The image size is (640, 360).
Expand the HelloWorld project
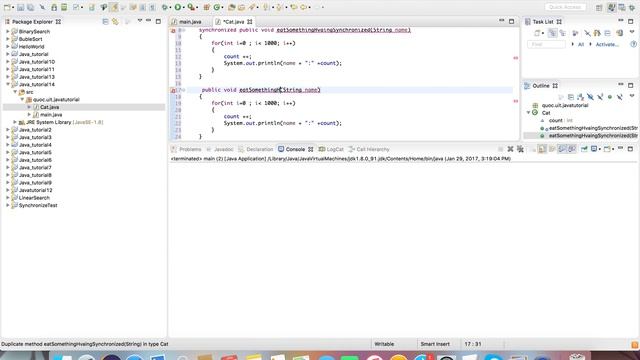coord(7,47)
